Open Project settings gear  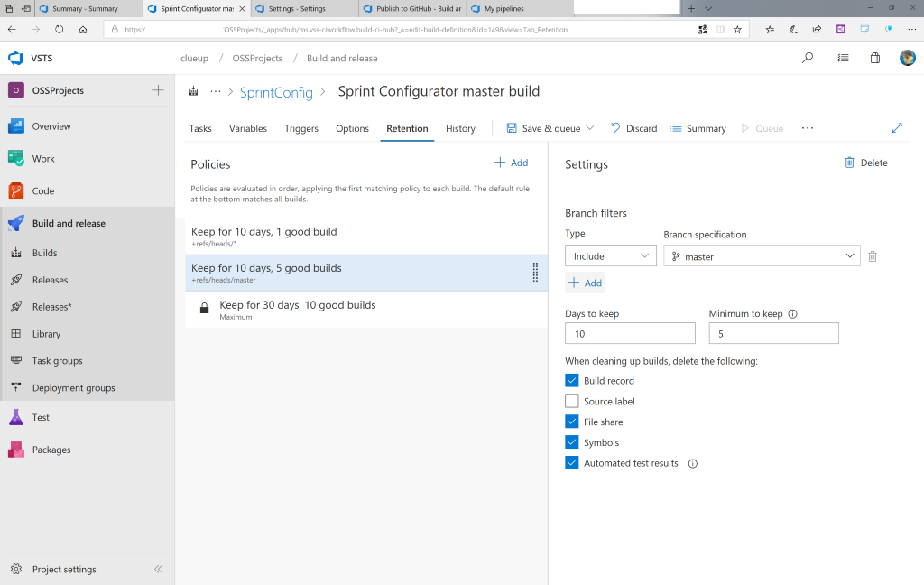(x=16, y=569)
